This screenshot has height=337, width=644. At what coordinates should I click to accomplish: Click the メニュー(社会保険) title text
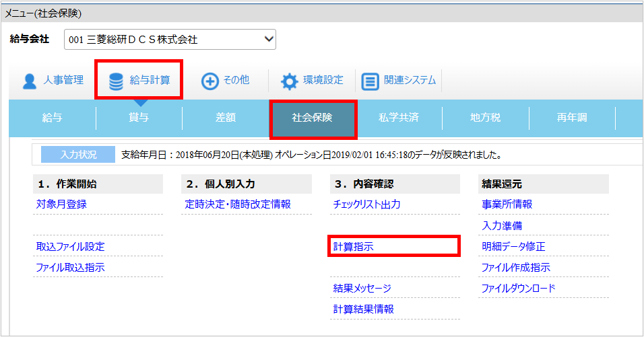click(x=43, y=13)
